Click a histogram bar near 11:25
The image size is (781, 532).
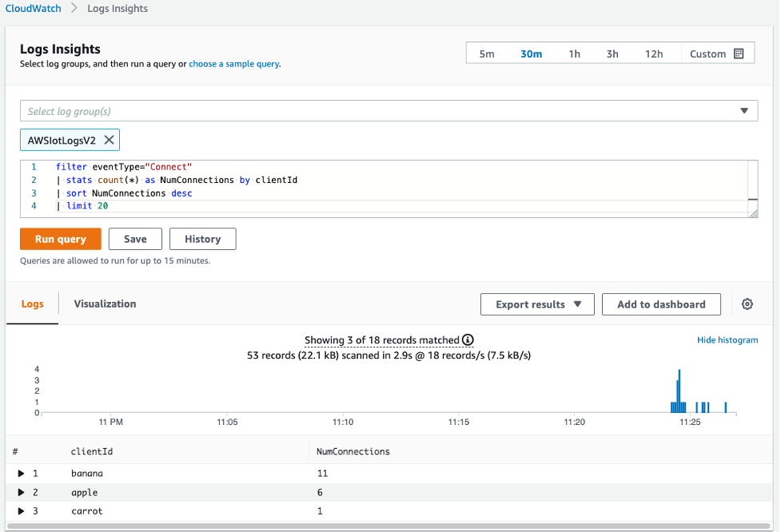(679, 391)
